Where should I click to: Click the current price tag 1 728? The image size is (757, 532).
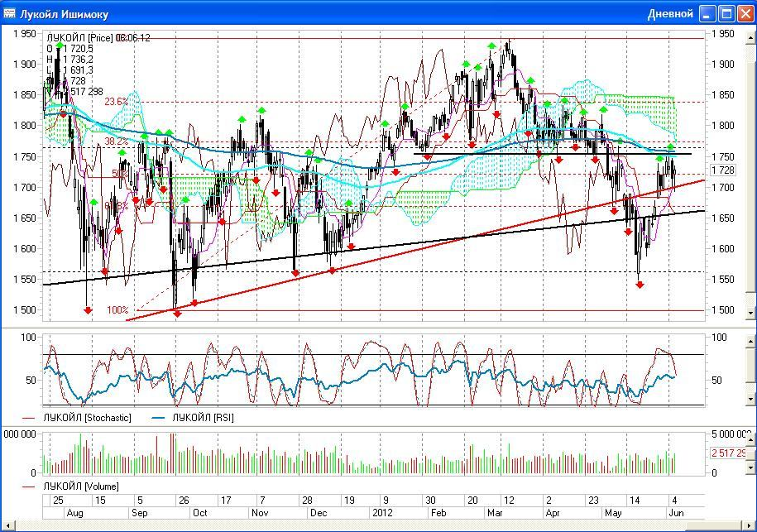[723, 170]
